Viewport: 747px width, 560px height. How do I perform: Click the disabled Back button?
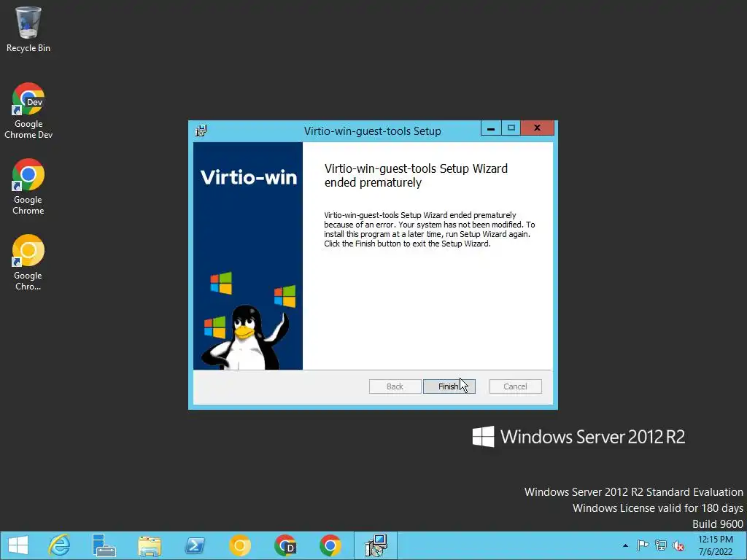[x=395, y=386]
